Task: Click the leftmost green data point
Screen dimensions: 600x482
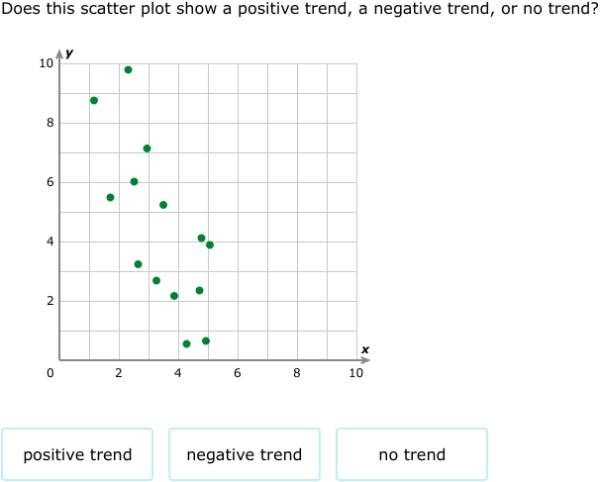Action: [x=94, y=100]
